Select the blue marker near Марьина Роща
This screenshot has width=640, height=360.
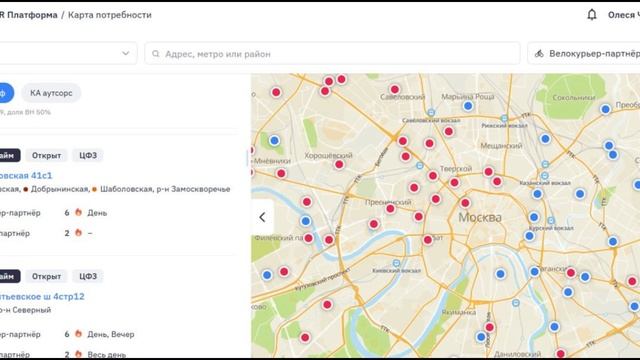pos(468,106)
